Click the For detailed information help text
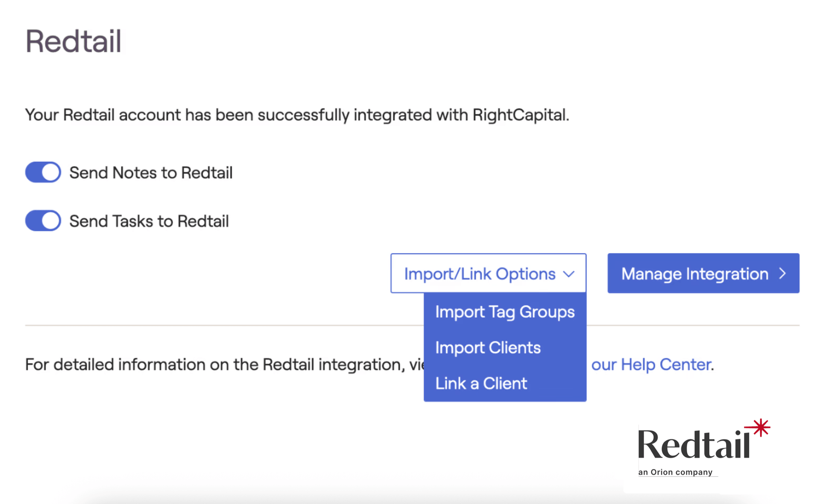 222,364
